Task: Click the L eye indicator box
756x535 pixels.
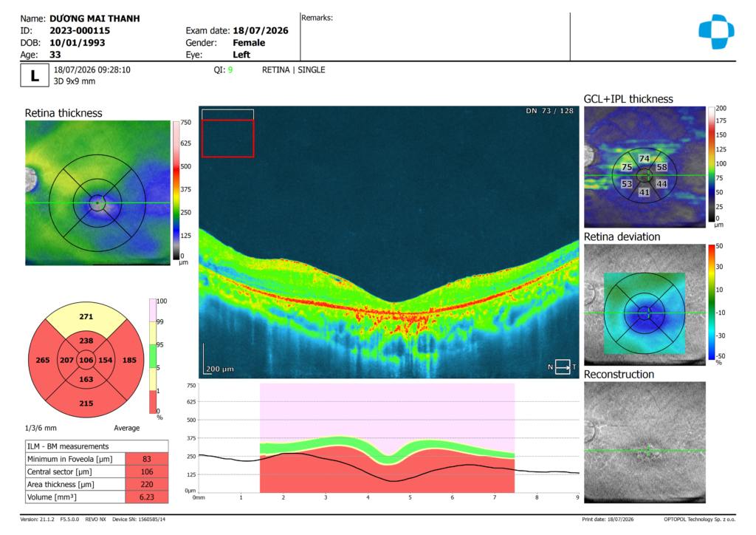Action: [34, 75]
